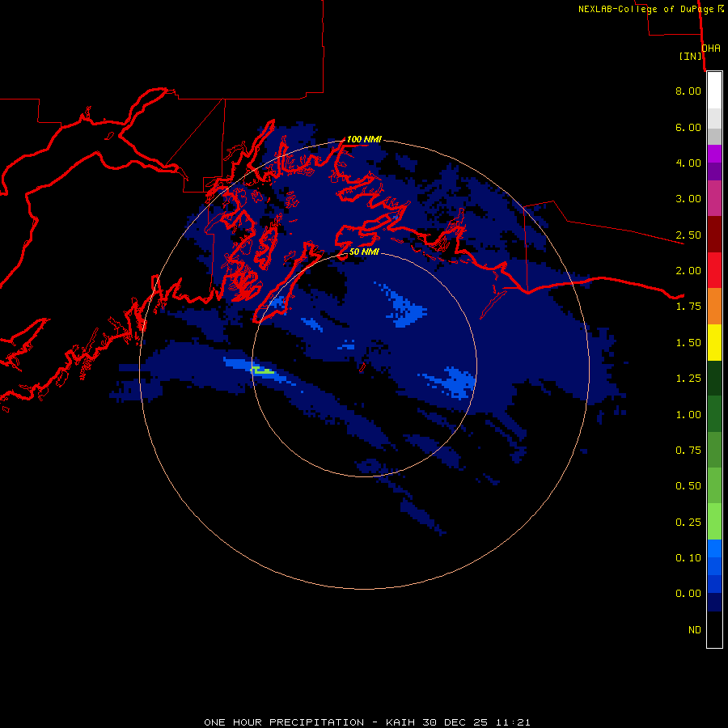
Task: Click the "30 DEC 25" date text
Action: coord(455,722)
